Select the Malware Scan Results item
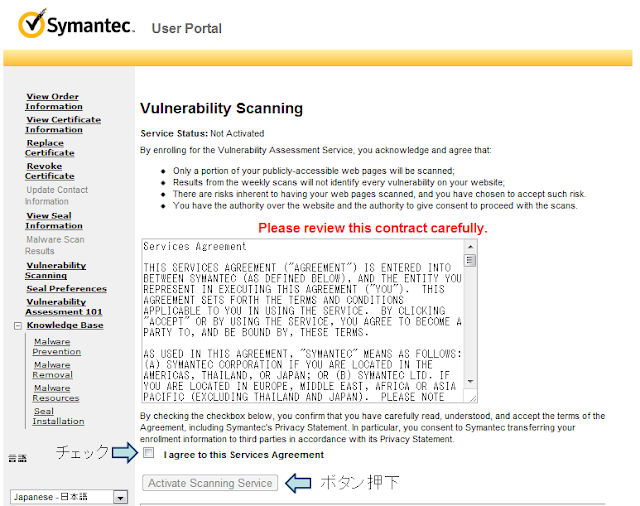 55,245
